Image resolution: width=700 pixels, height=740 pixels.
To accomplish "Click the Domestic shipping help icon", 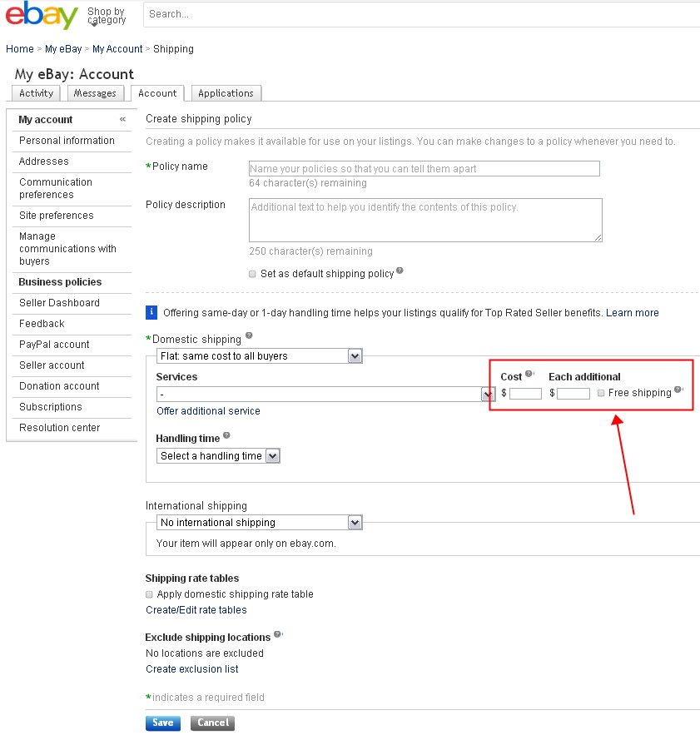I will click(247, 336).
